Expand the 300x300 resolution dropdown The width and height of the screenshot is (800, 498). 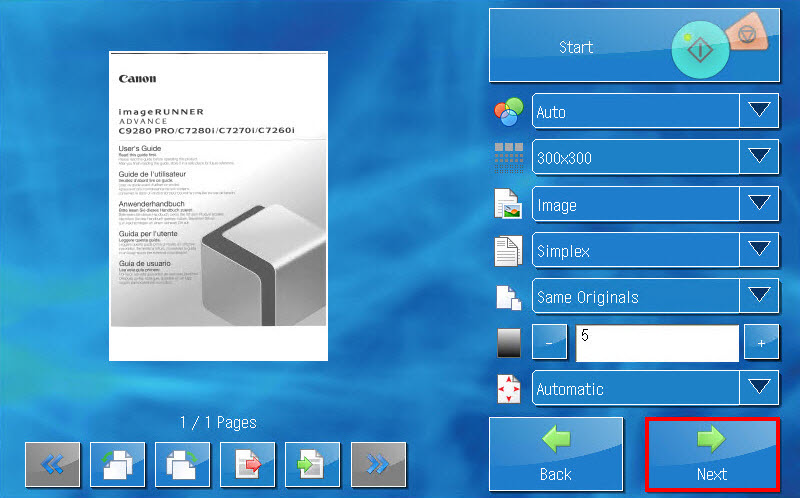[655, 157]
